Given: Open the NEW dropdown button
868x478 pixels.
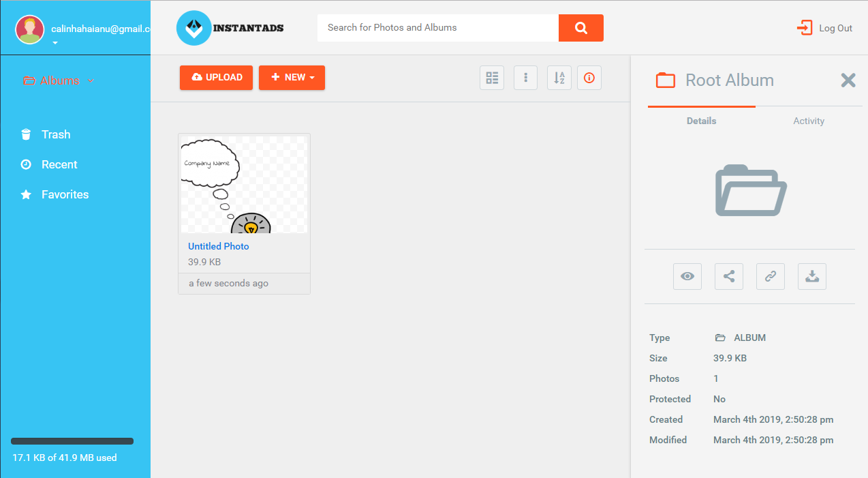Looking at the screenshot, I should point(292,78).
